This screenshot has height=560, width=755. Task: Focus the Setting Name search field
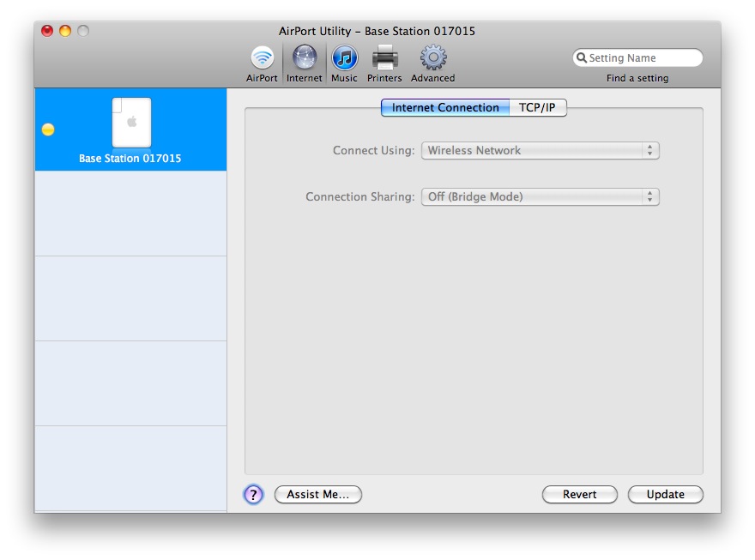[637, 57]
